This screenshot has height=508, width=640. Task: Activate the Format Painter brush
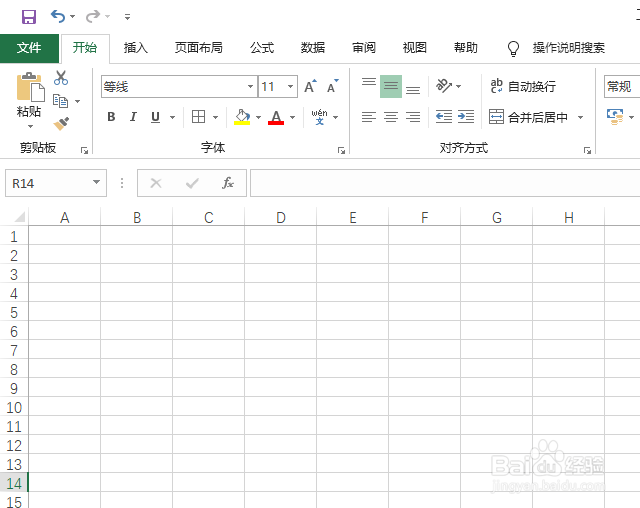point(61,124)
